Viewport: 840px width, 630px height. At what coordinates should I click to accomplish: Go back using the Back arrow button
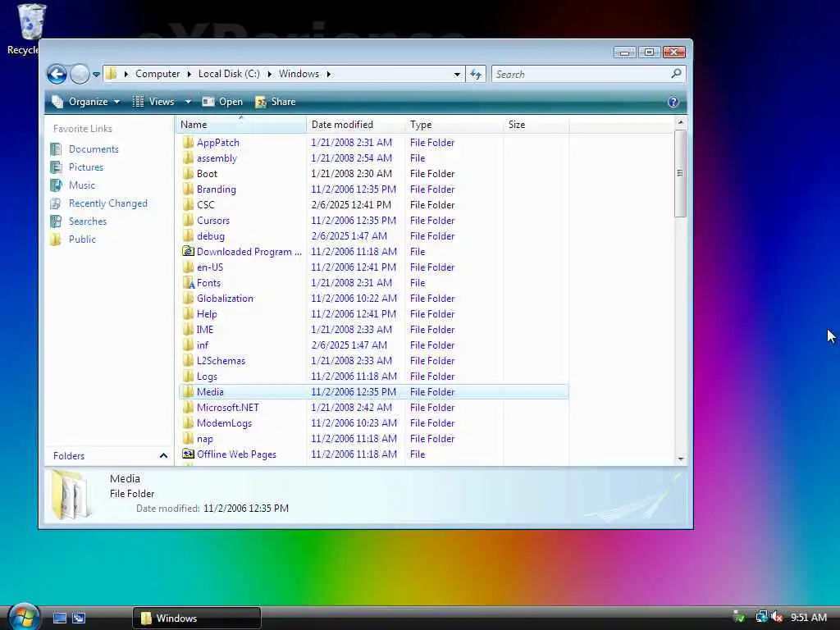(57, 74)
